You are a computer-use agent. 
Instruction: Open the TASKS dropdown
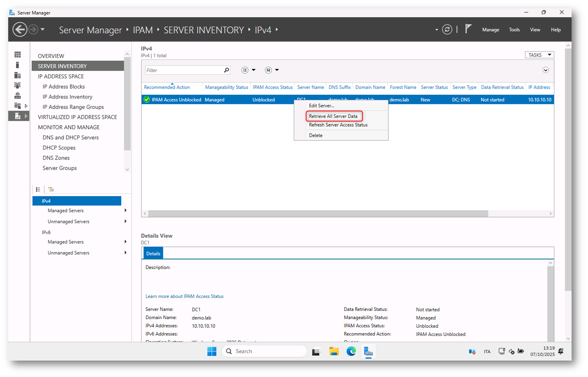pyautogui.click(x=539, y=55)
